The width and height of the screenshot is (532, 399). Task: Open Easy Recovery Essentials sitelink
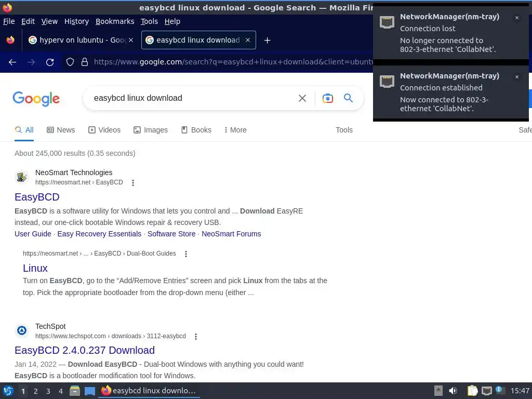99,234
